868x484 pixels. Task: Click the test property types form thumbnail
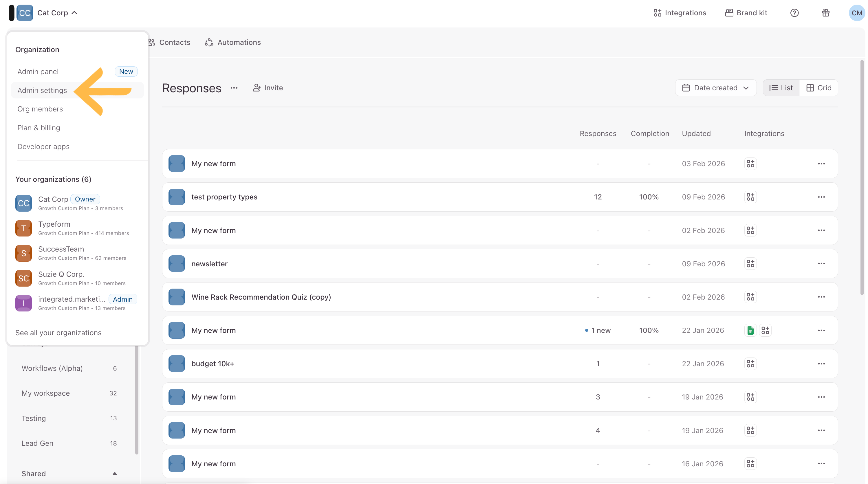pyautogui.click(x=177, y=197)
